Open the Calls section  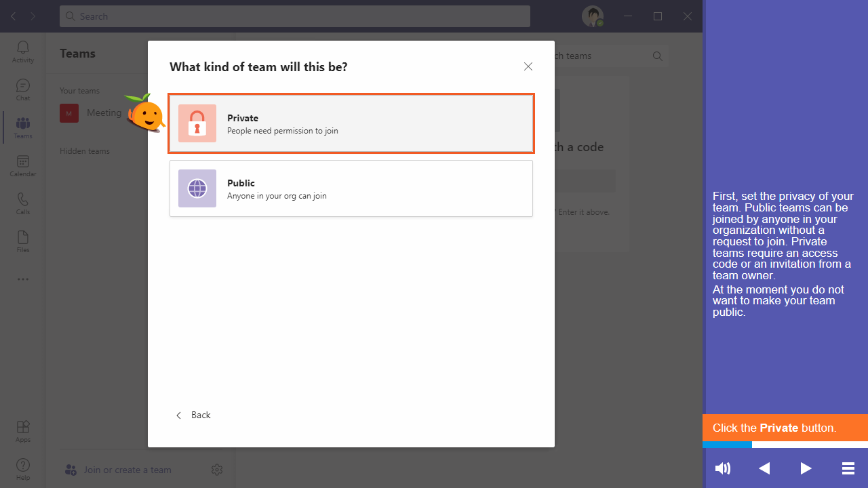23,203
